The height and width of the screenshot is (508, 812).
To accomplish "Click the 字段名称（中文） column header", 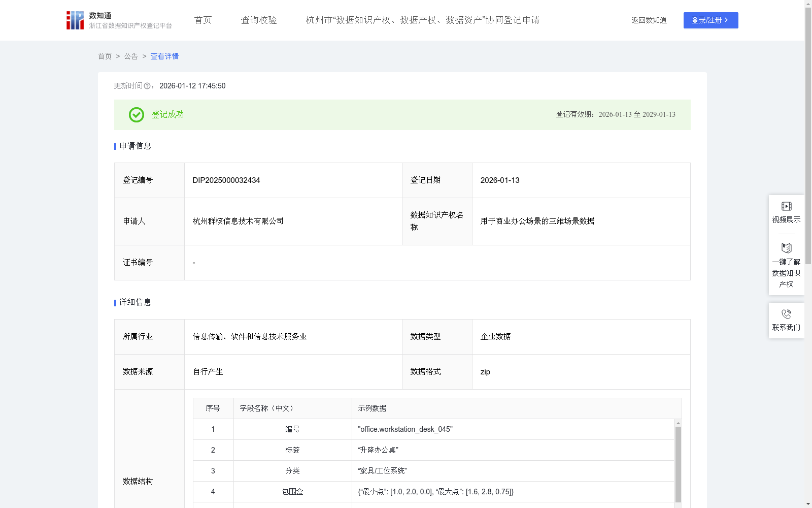I will click(293, 408).
